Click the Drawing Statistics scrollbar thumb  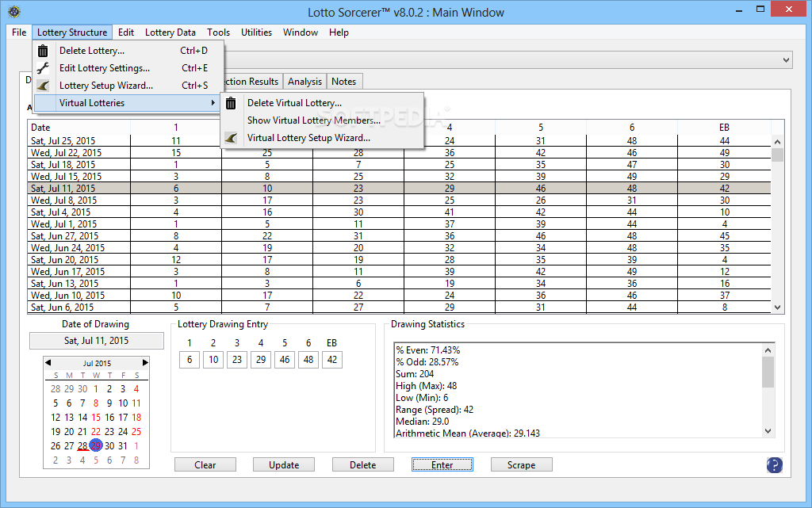(x=768, y=372)
